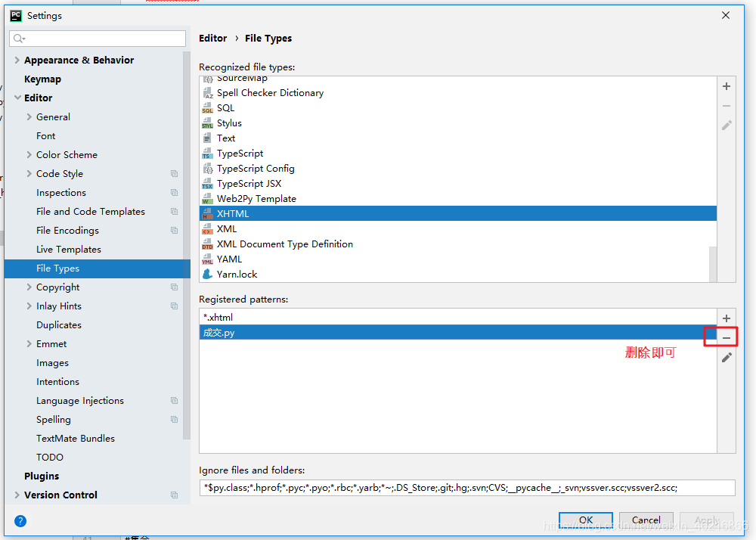Open the Images settings page
The image size is (756, 540).
point(53,363)
